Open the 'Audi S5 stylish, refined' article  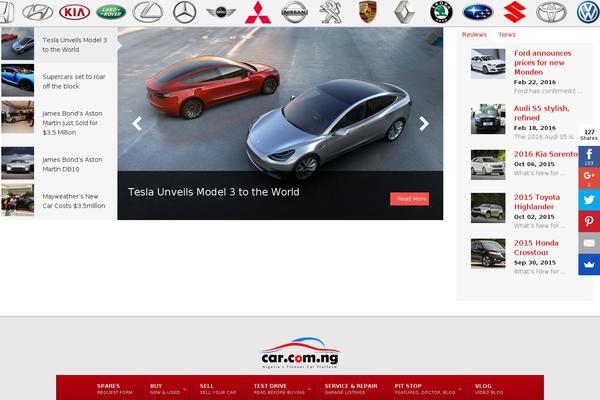coord(541,113)
